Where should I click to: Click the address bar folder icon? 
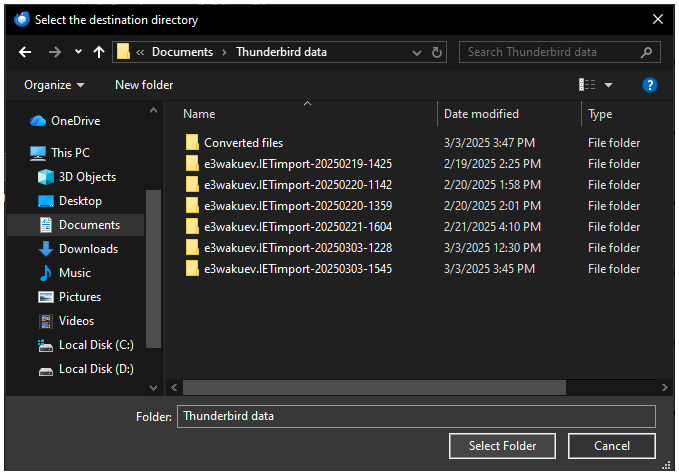[x=123, y=52]
